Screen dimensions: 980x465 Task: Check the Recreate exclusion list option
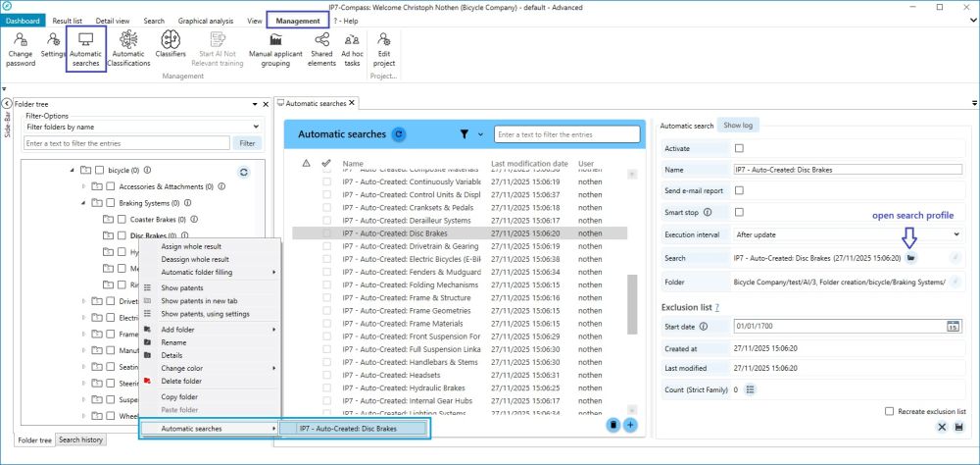tap(889, 411)
